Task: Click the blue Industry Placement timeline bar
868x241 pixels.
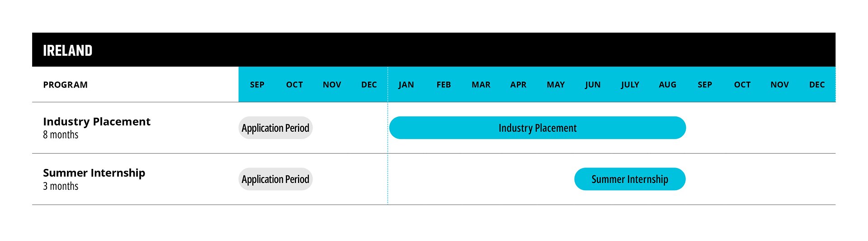Action: (x=538, y=128)
